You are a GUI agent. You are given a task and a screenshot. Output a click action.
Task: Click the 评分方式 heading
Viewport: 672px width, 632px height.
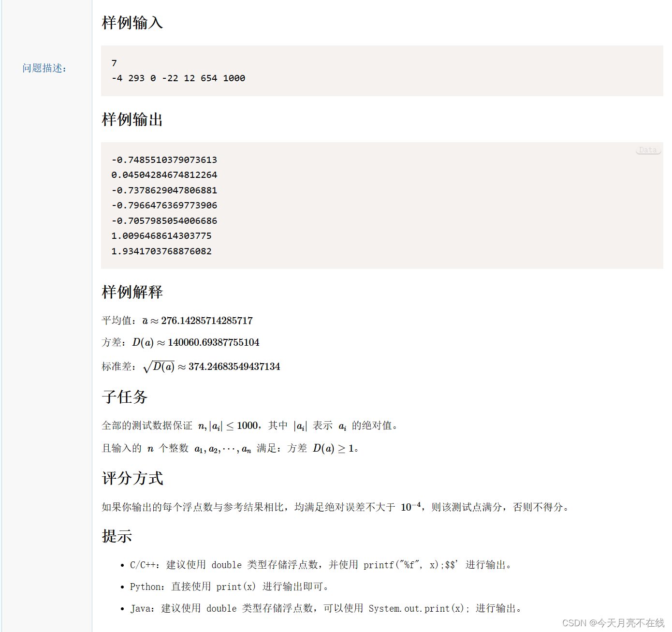click(x=132, y=478)
